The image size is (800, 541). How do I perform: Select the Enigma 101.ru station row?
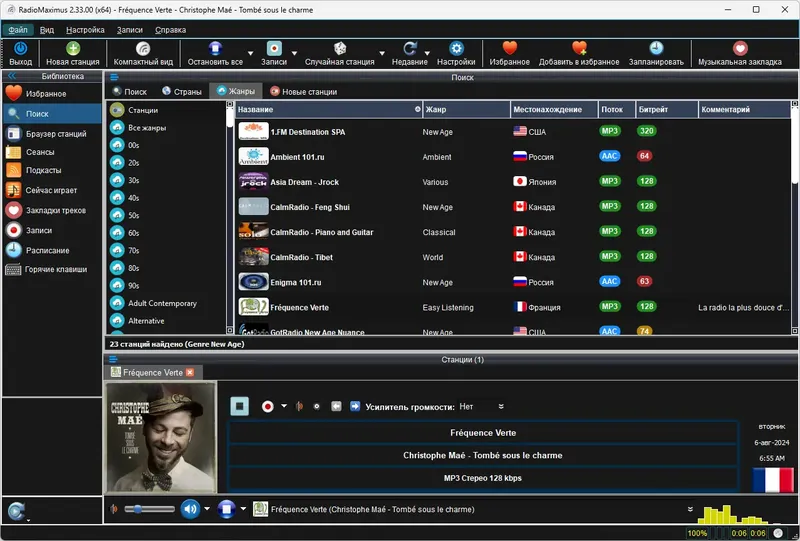pos(512,282)
